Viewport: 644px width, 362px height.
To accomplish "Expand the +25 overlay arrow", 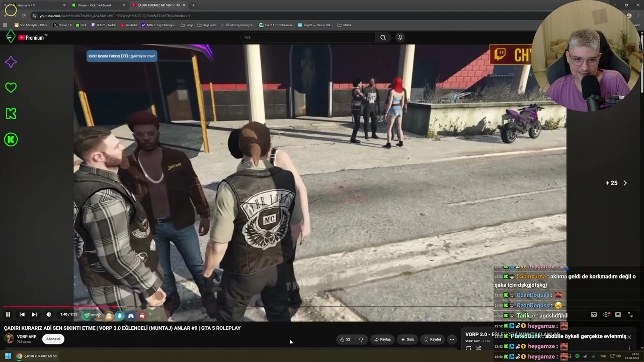I will pyautogui.click(x=625, y=183).
